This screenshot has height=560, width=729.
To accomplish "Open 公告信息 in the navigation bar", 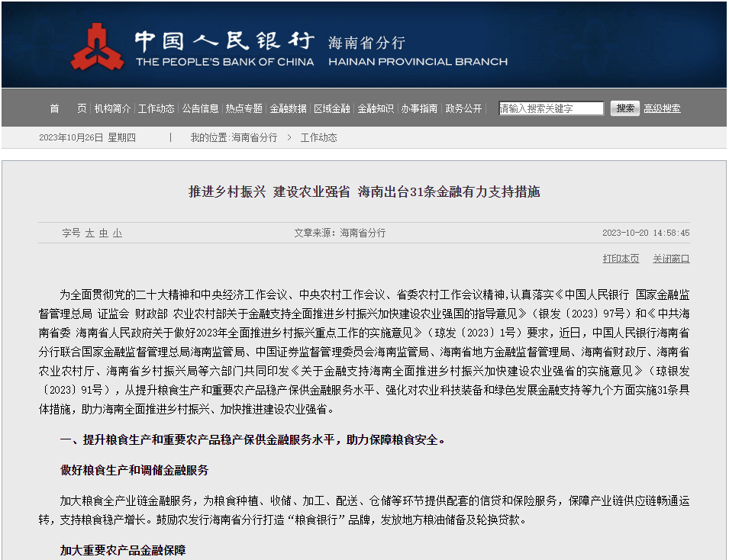I will 200,108.
